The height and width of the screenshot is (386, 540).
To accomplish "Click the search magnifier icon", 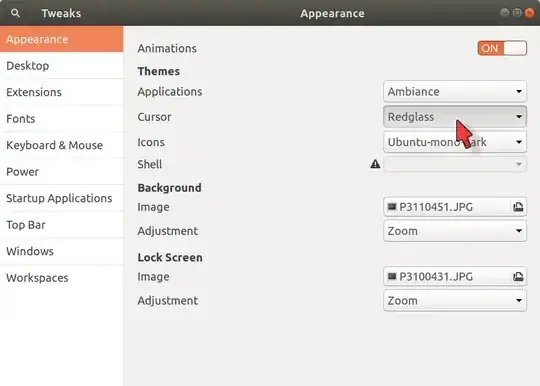I will (x=15, y=13).
